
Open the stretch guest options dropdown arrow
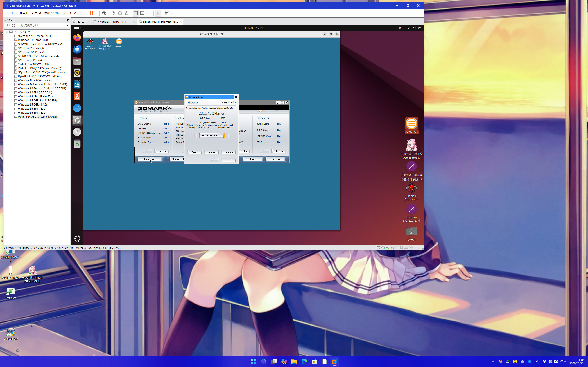[172, 13]
